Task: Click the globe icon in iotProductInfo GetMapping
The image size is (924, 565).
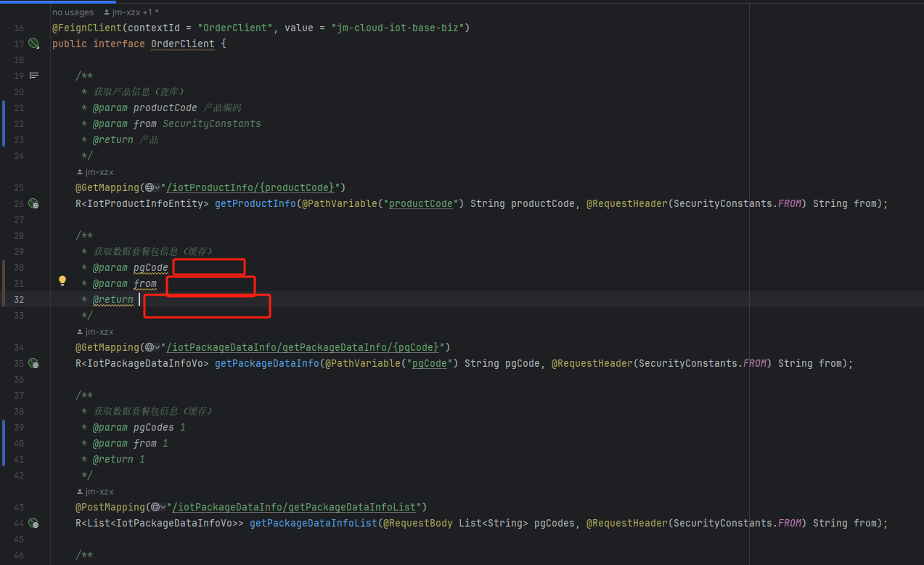Action: (x=149, y=188)
